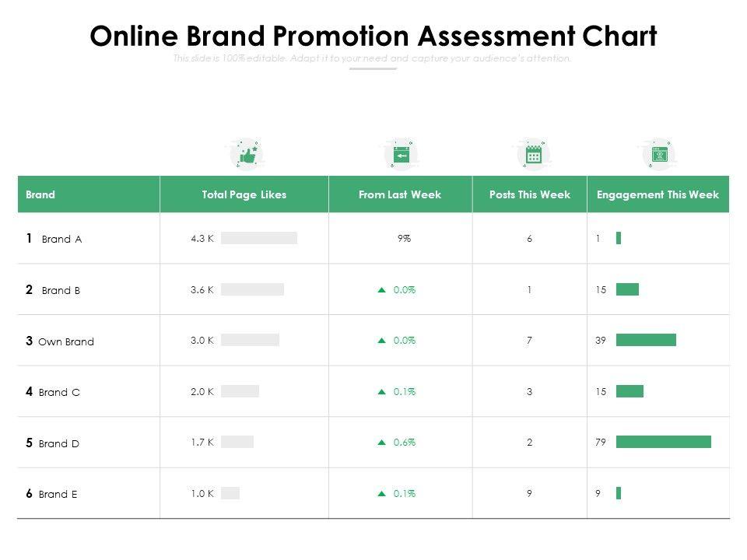747x560 pixels.
Task: Click the slide title text
Action: pos(373,37)
